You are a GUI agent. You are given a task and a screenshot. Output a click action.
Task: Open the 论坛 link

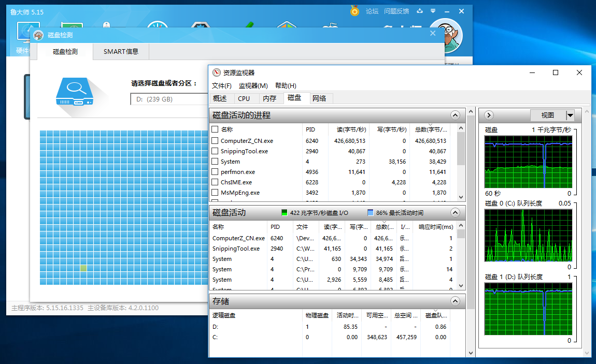(372, 11)
